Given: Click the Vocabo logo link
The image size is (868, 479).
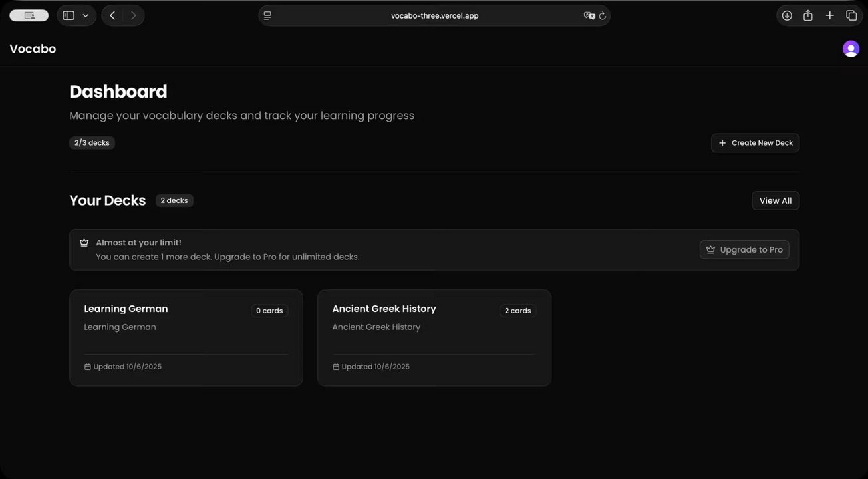Looking at the screenshot, I should point(33,49).
